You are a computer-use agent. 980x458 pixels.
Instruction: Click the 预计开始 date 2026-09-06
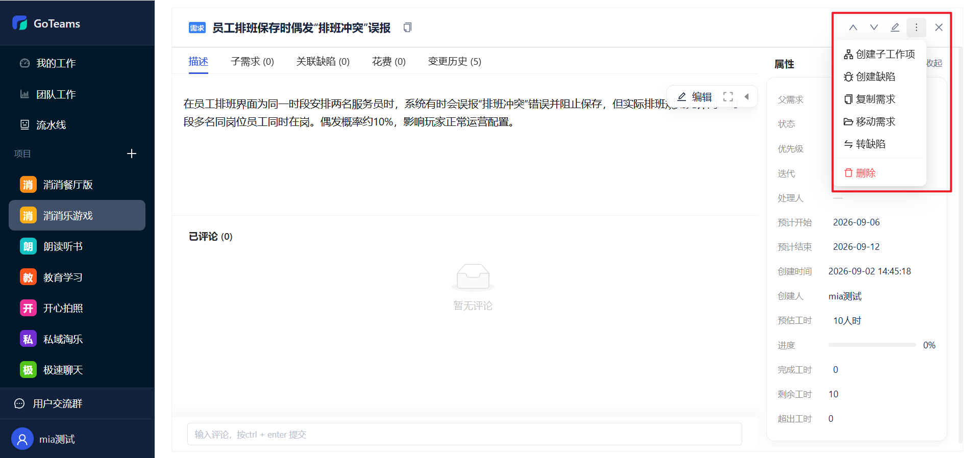(x=856, y=222)
